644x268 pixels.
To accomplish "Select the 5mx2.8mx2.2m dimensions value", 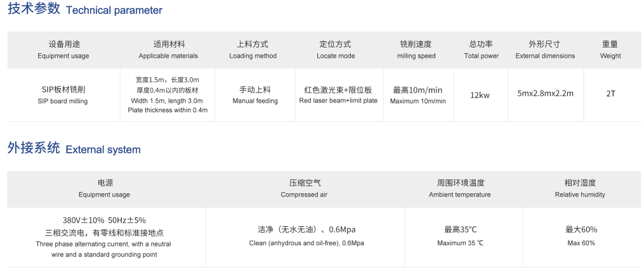I will 546,93.
